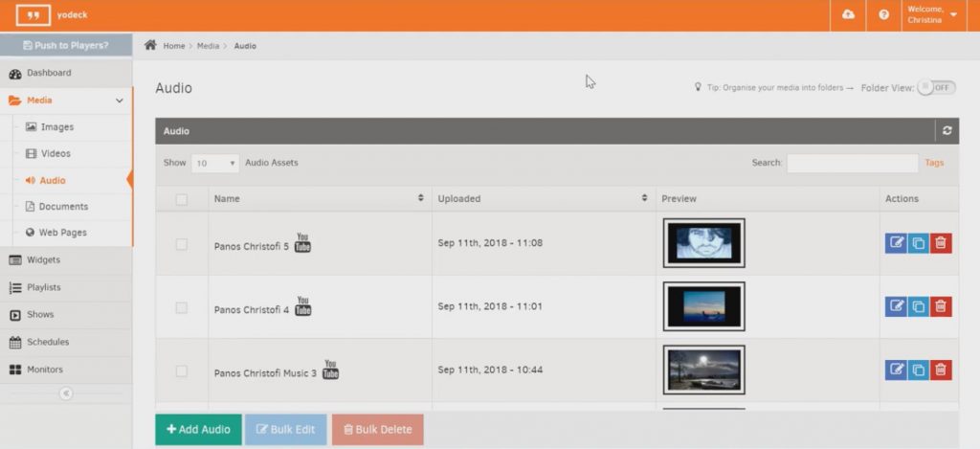The image size is (980, 449).
Task: Open the Show 10 entries dropdown
Action: coord(215,163)
